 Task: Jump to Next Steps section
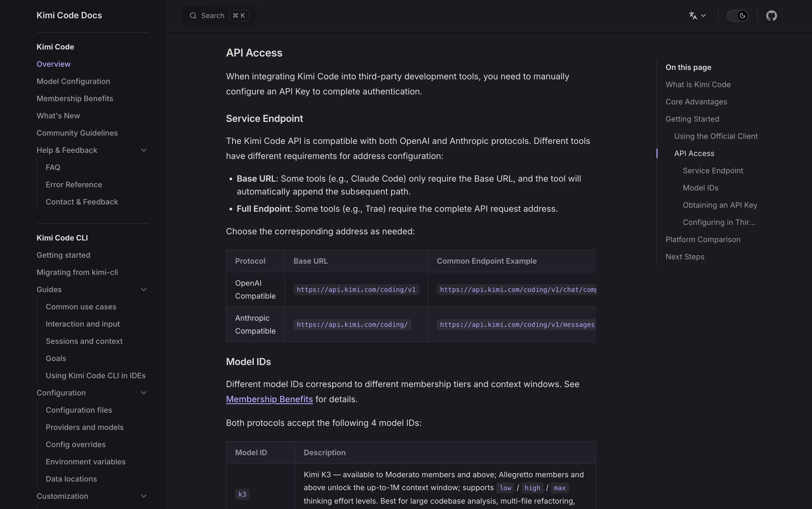[685, 257]
